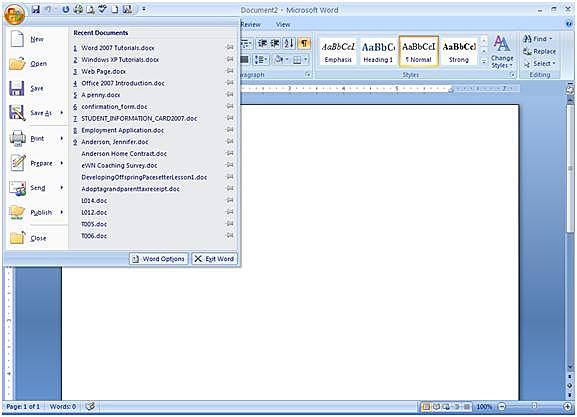Pin Word 2007 Tutorials.docx to list
Image resolution: width=577 pixels, height=417 pixels.
[230, 47]
